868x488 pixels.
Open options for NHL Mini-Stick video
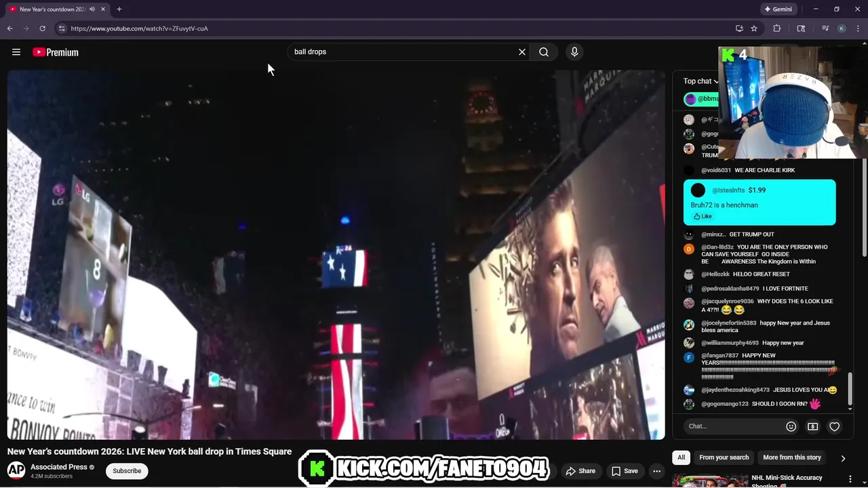pyautogui.click(x=851, y=481)
